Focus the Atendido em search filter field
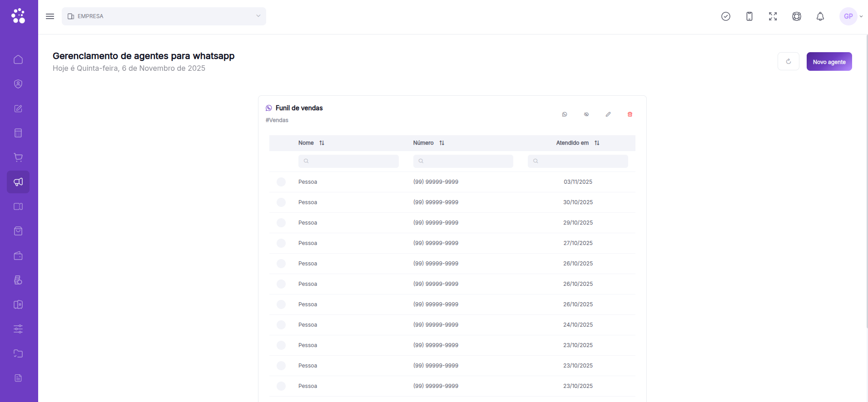The width and height of the screenshot is (868, 402). [578, 161]
